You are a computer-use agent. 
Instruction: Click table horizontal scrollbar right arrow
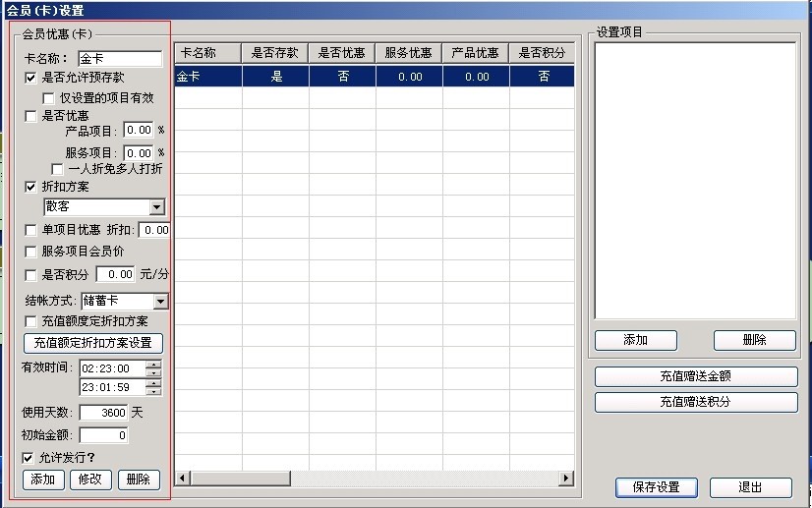click(x=566, y=479)
